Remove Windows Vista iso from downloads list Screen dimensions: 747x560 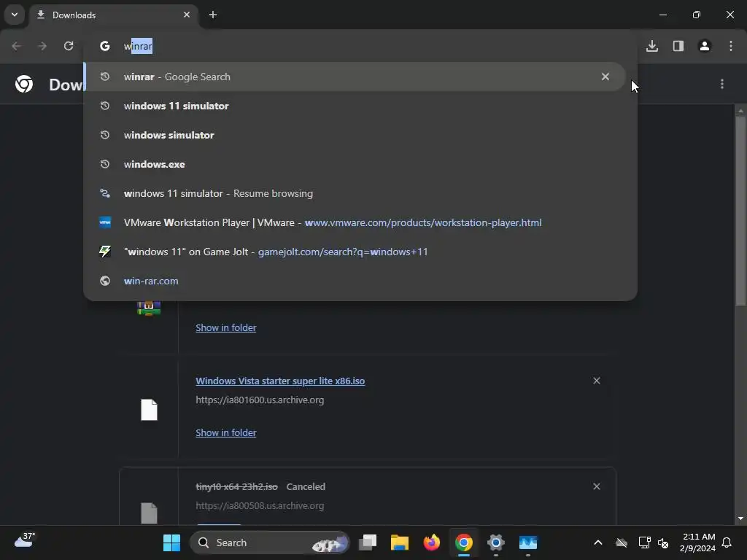[597, 381]
